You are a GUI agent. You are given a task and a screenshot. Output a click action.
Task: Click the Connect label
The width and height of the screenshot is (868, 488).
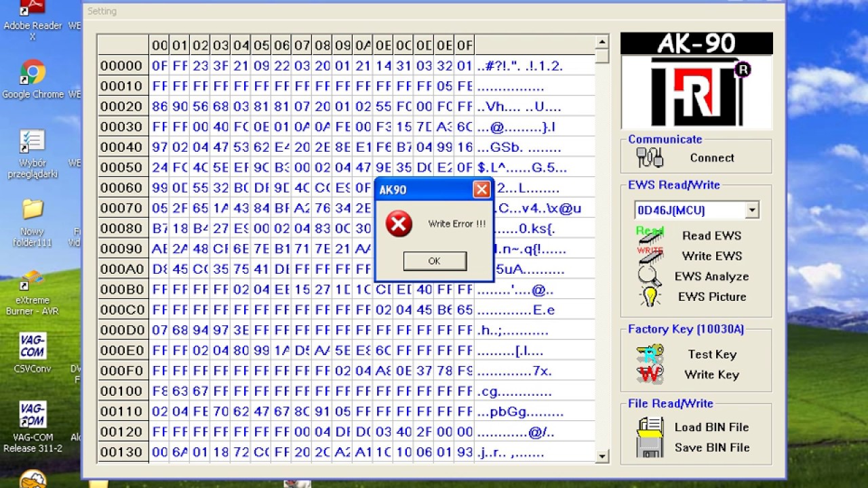click(x=712, y=158)
